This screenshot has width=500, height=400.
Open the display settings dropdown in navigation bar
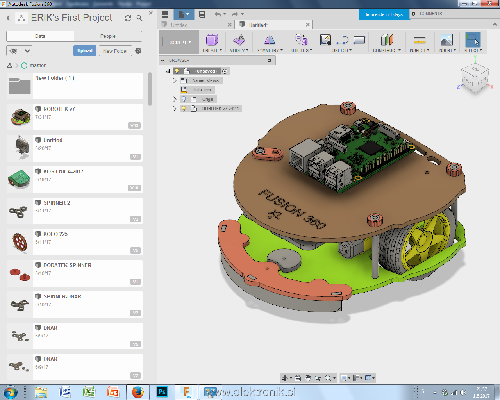coord(345,378)
